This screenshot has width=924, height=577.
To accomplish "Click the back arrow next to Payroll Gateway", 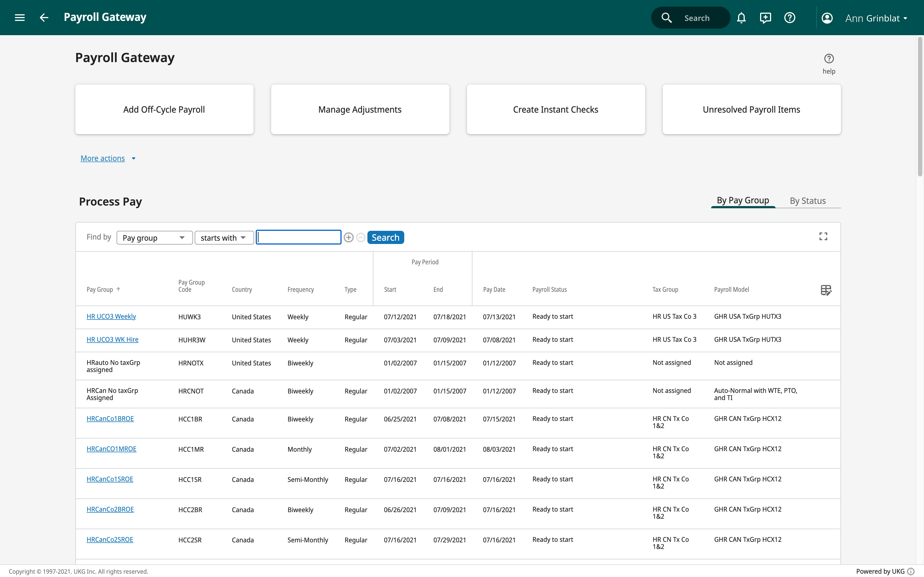I will (x=43, y=17).
